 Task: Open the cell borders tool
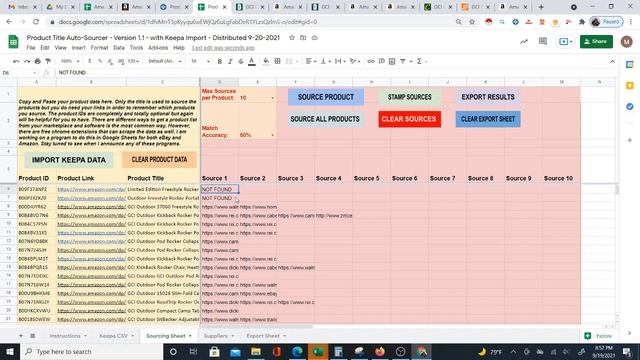[278, 61]
